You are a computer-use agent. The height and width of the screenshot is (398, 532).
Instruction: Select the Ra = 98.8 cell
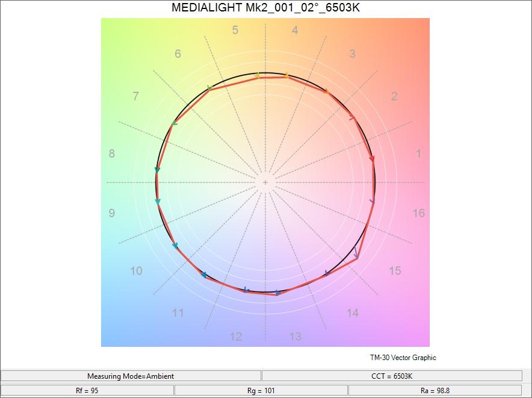[x=436, y=390]
